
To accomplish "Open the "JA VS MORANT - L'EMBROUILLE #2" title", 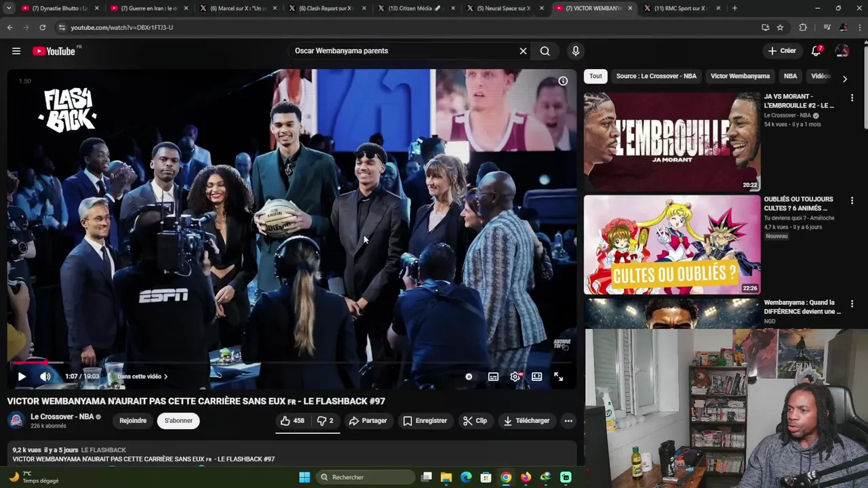I will tap(800, 101).
